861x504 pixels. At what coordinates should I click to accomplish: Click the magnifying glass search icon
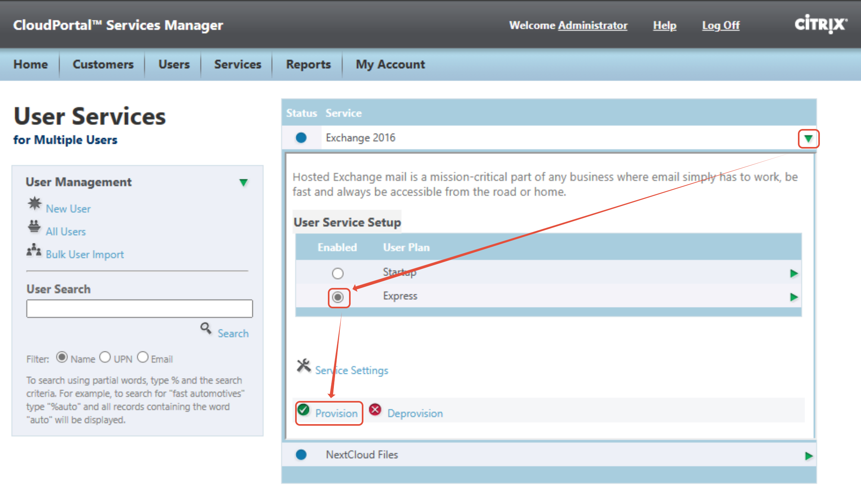(206, 329)
